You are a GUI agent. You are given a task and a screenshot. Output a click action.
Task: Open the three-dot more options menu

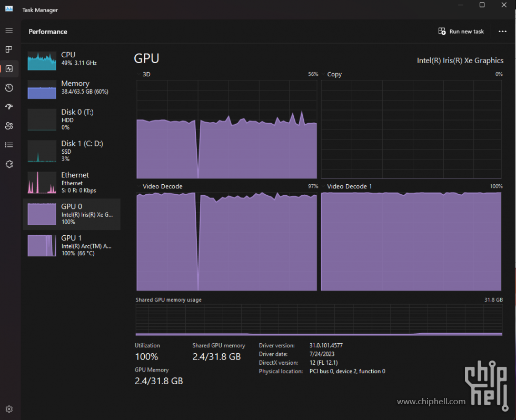click(x=502, y=32)
